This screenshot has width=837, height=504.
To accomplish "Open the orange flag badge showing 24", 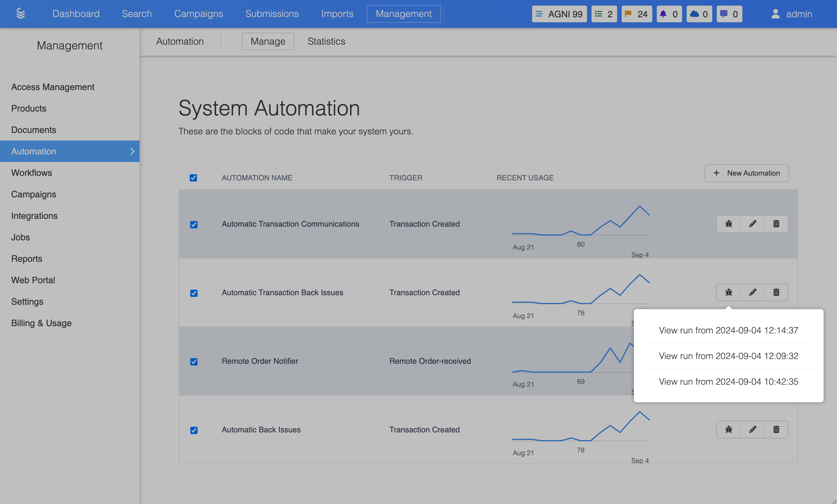I will point(637,14).
